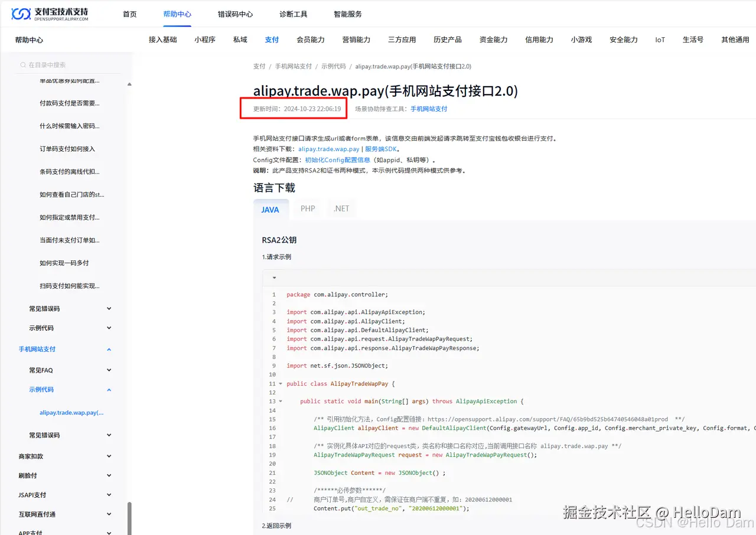The width and height of the screenshot is (756, 535).
Task: Select 安全能力 category tab
Action: coord(624,40)
